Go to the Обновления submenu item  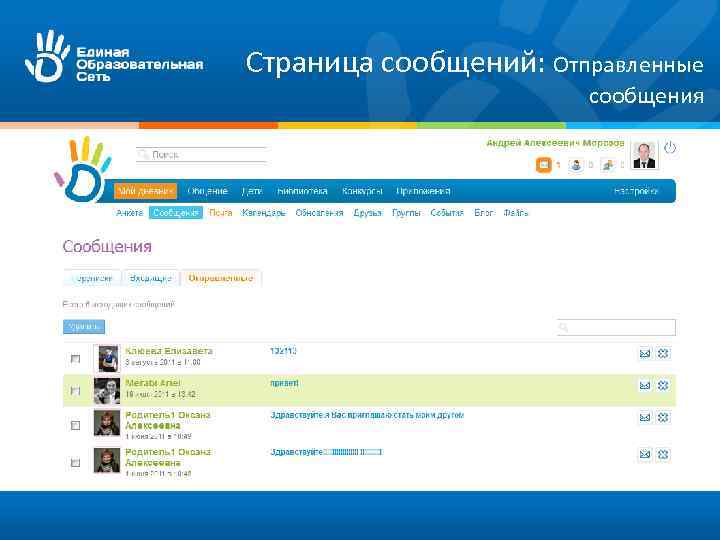(320, 213)
